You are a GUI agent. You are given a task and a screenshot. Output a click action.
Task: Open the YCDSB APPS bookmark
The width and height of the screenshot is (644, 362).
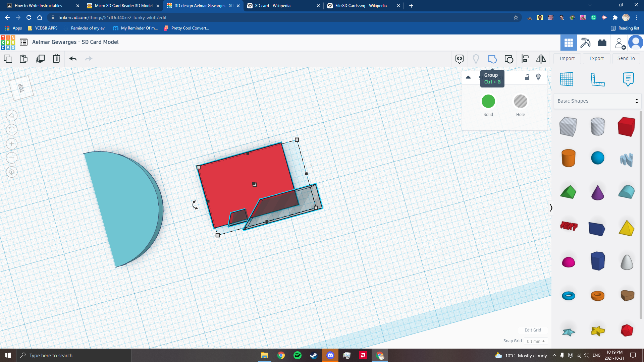[x=43, y=28]
